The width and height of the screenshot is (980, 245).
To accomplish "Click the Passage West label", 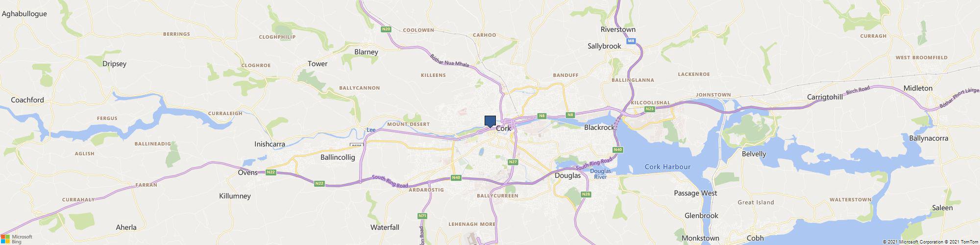I will point(695,193).
